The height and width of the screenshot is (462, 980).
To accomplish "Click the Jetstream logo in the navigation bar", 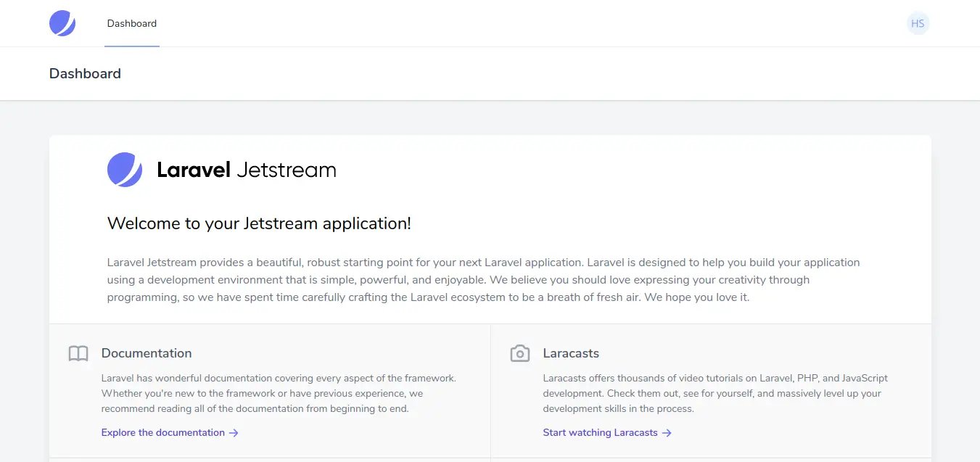I will [x=62, y=23].
